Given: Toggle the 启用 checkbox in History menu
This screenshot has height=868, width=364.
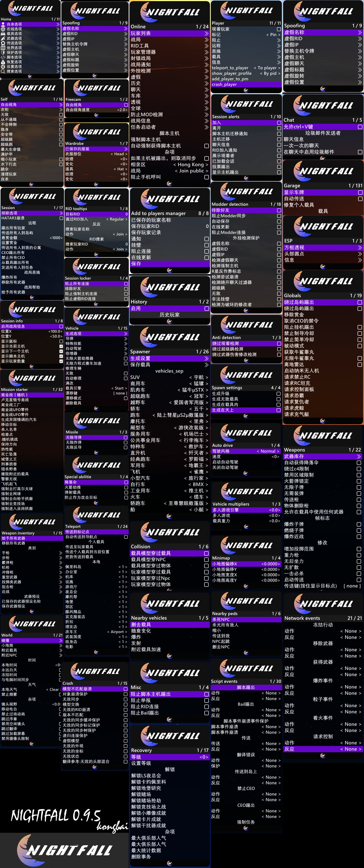Looking at the screenshot, I should 206,309.
